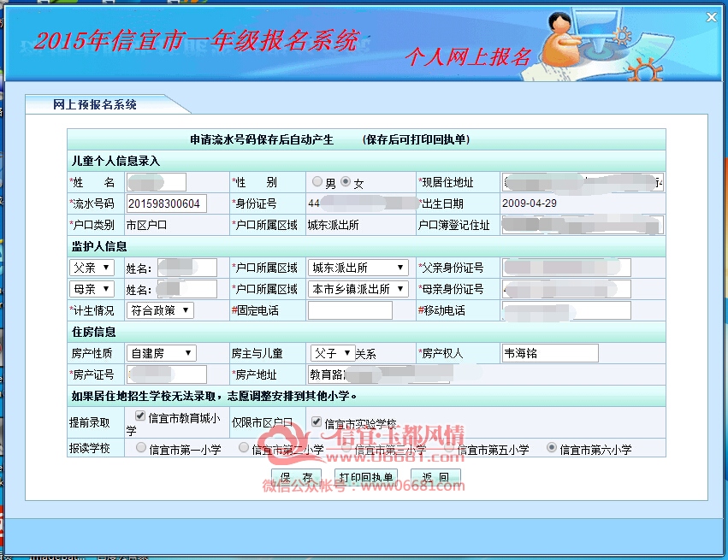Focus the empty 固定电话 input field
This screenshot has width=728, height=560.
click(350, 310)
